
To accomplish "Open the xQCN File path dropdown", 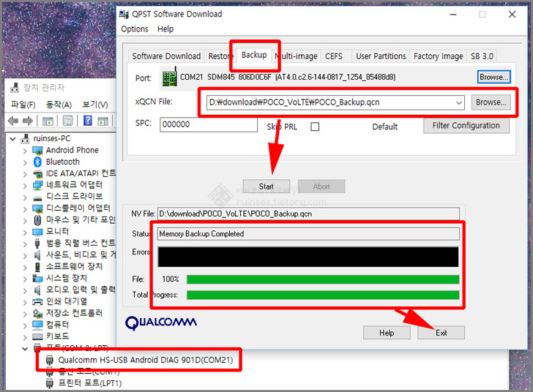I will 459,102.
